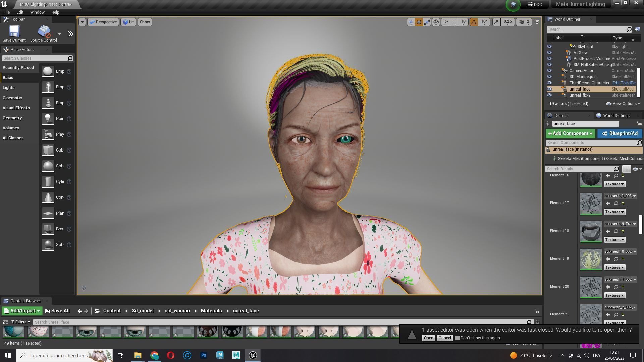Screen dimensions: 644x362
Task: Toggle world coordinate system globe icon
Action: coord(436,22)
